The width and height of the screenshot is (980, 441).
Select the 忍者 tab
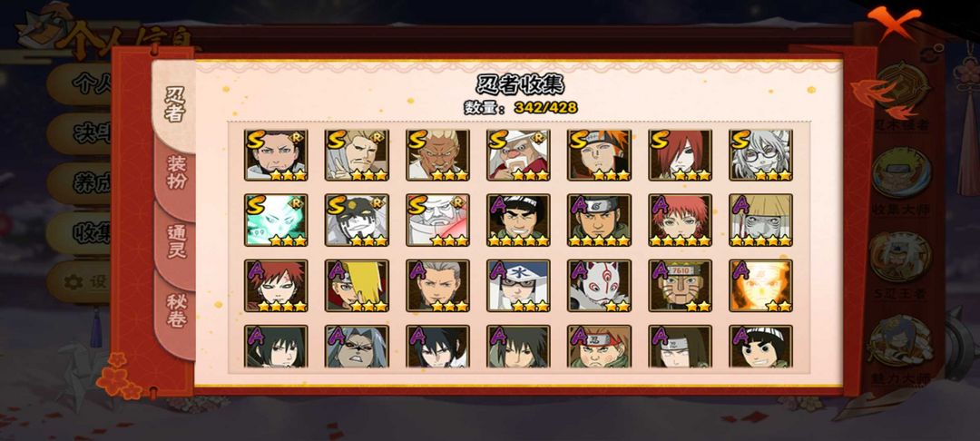click(173, 103)
